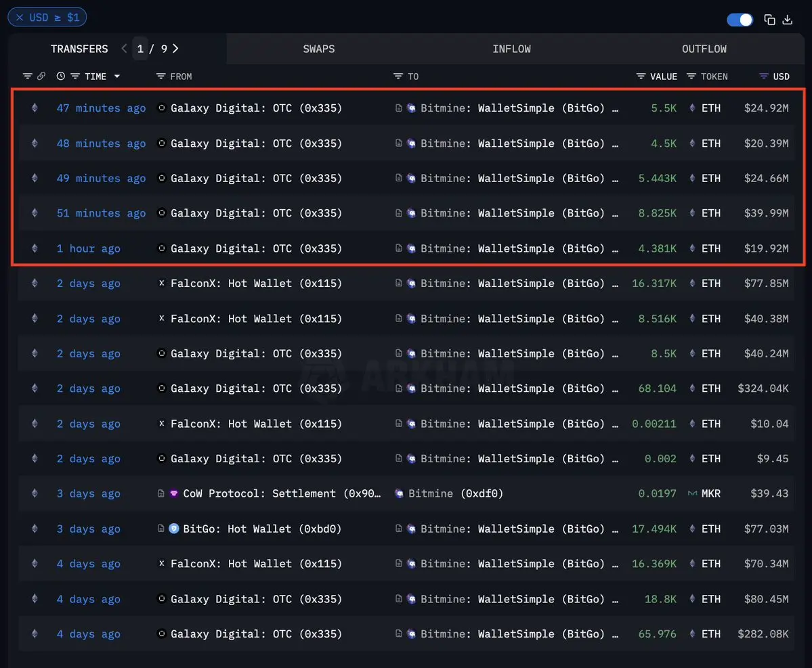Open the TIME column filter
812x668 pixels.
coord(75,76)
